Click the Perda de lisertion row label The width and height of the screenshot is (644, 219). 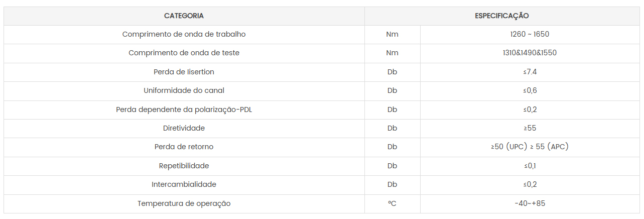click(184, 72)
